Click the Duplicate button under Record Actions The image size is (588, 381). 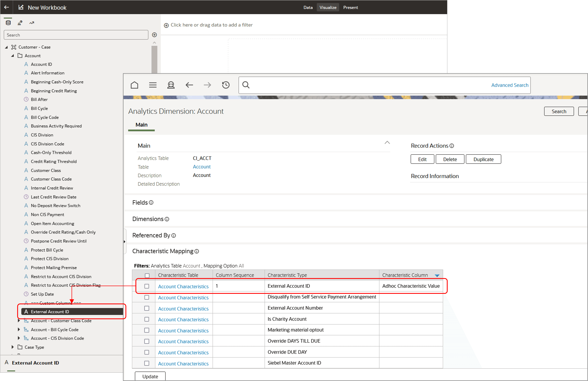(x=483, y=159)
